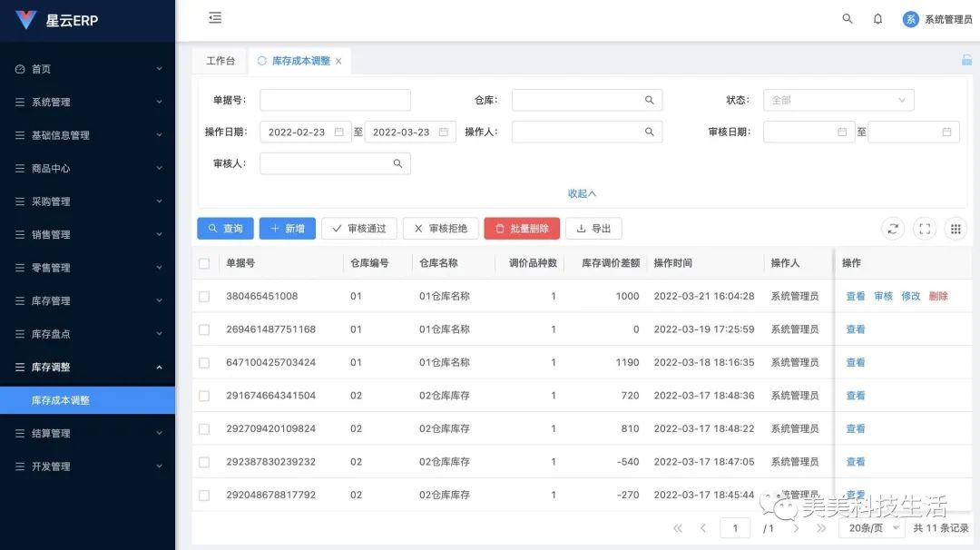This screenshot has width=980, height=550.
Task: Open calendar icon for end 审核日期
Action: (x=946, y=132)
